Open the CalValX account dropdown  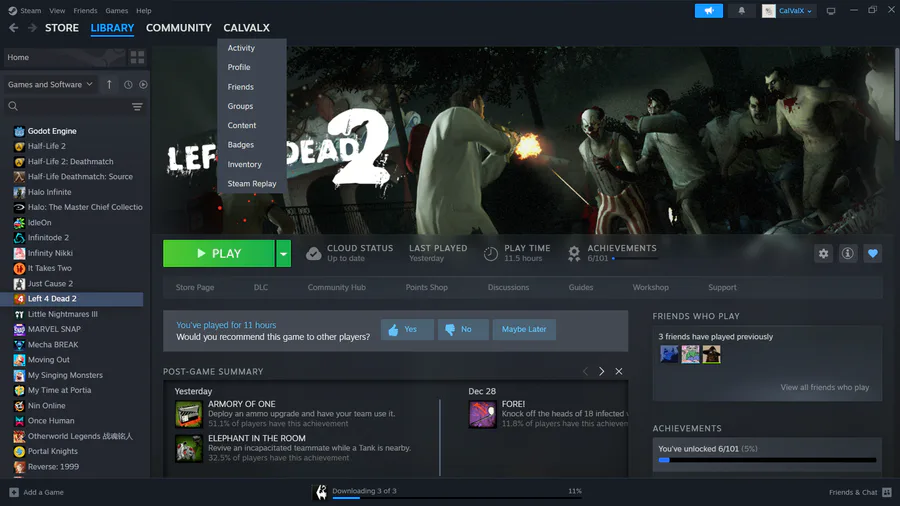788,11
